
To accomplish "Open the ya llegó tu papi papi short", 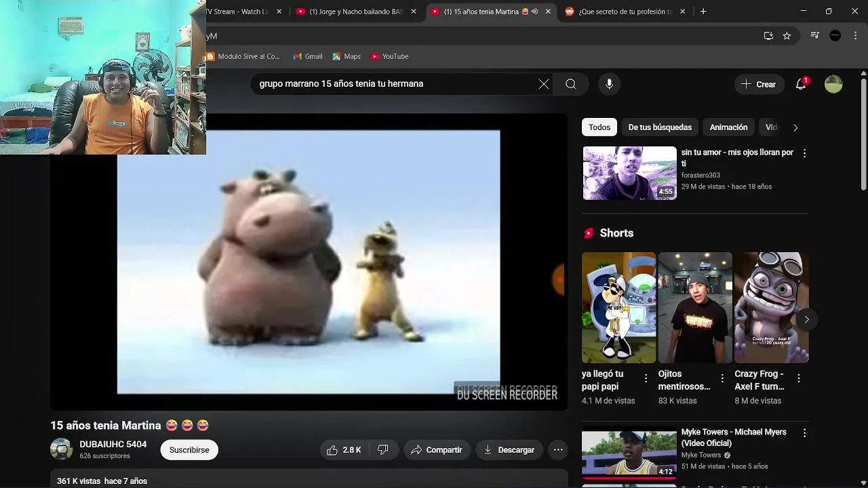I will [618, 308].
